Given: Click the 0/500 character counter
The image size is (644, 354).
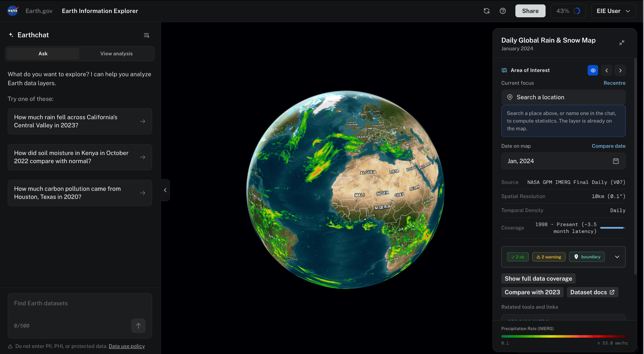Looking at the screenshot, I should click(x=22, y=326).
